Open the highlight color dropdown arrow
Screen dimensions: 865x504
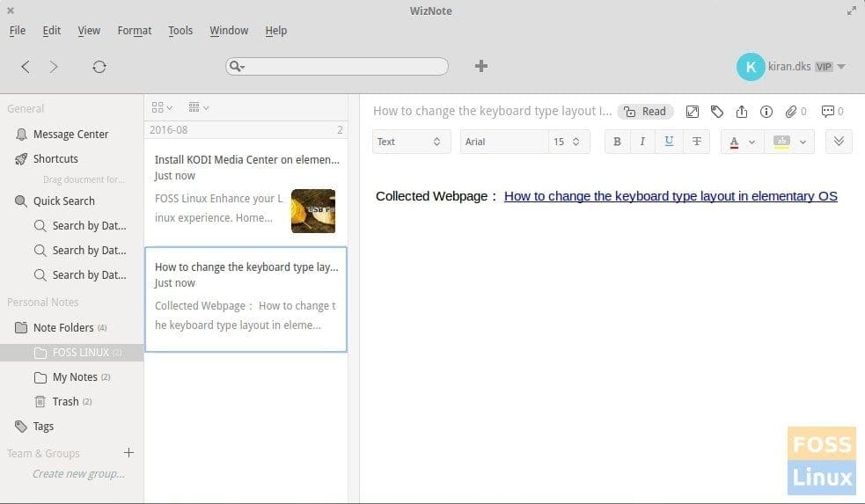[803, 142]
